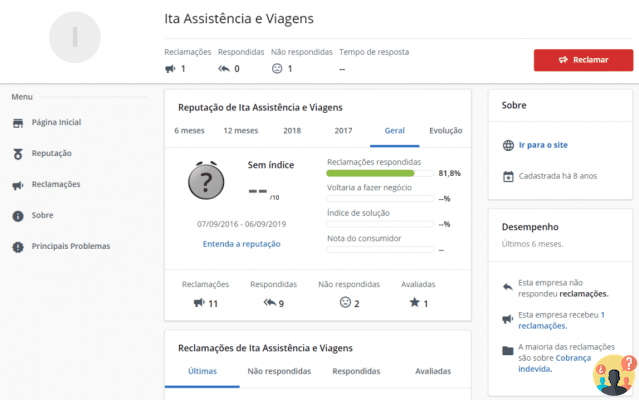The image size is (639, 400).
Task: Click the megaphone icon in Desempenho panel
Action: tap(508, 319)
